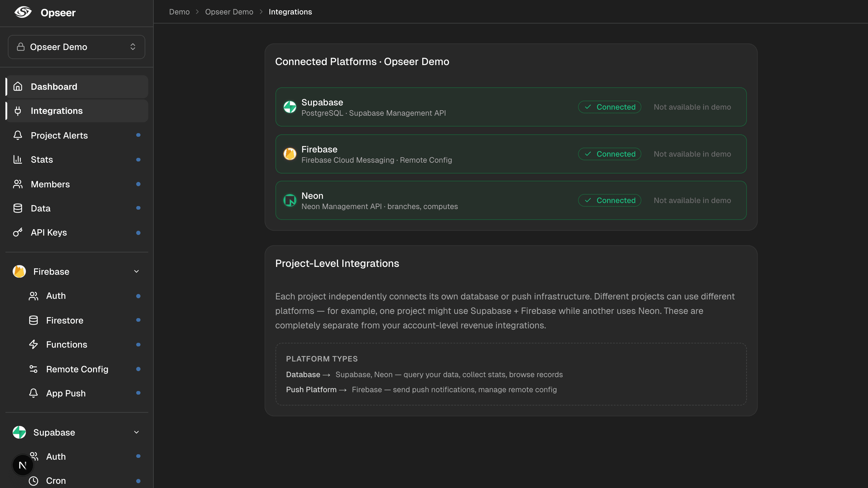Click the Supabase Connected status badge

click(609, 107)
